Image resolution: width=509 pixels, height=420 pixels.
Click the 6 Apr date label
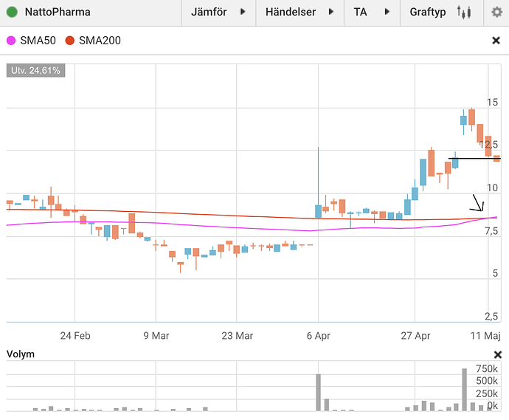(x=318, y=336)
